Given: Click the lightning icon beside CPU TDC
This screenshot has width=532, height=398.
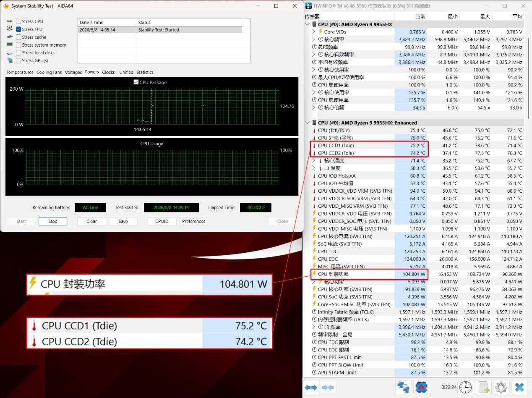Looking at the screenshot, I should [314, 251].
